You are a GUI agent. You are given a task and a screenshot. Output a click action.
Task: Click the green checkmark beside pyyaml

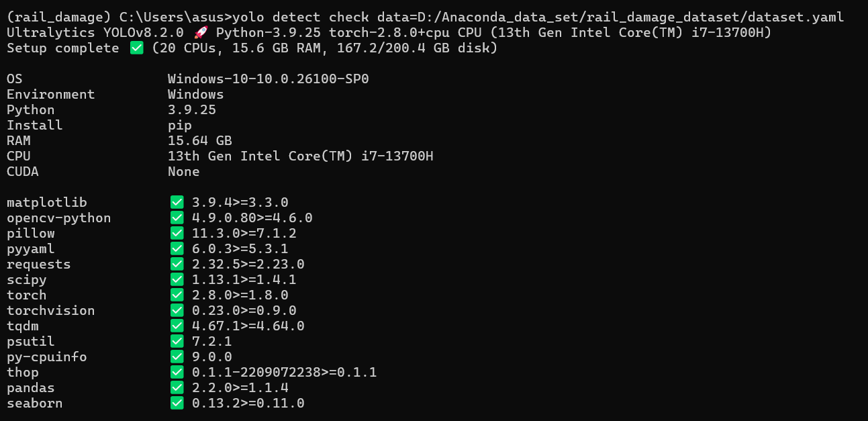tap(177, 248)
